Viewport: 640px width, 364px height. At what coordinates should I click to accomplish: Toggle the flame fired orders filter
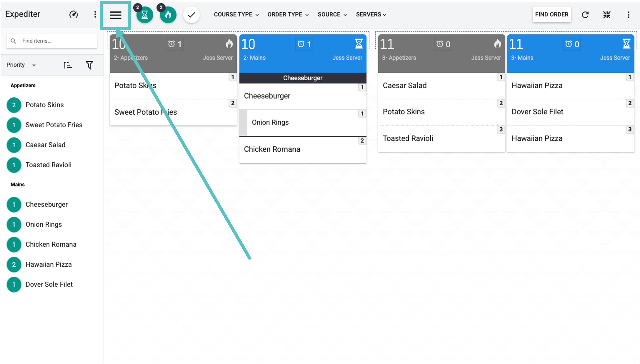pyautogui.click(x=168, y=15)
